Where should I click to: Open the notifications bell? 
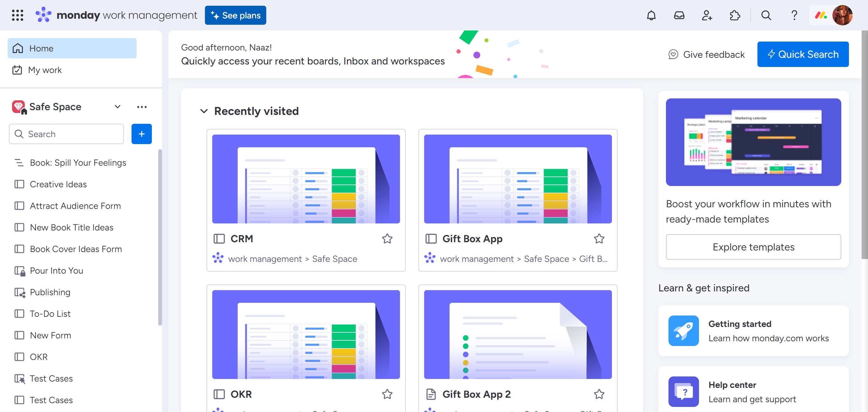point(651,16)
